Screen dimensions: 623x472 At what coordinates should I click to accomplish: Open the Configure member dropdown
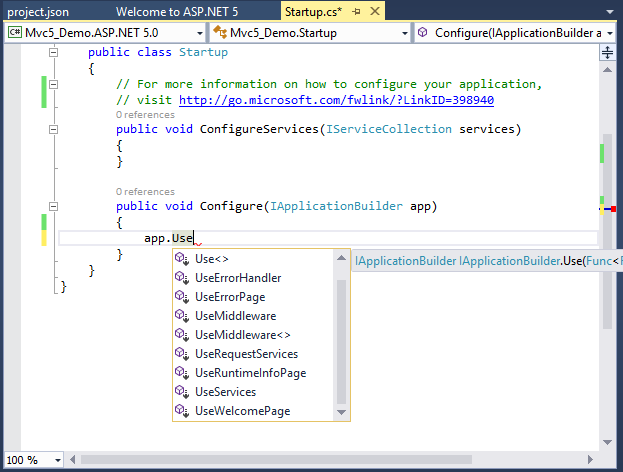[610, 33]
